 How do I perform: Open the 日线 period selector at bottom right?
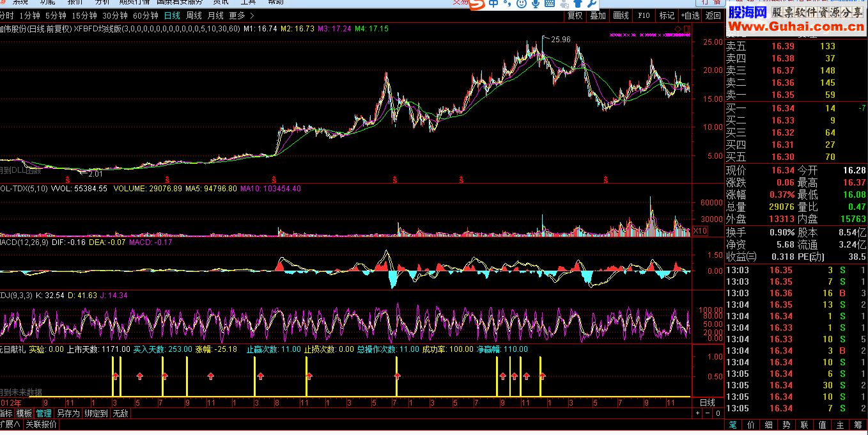point(708,402)
